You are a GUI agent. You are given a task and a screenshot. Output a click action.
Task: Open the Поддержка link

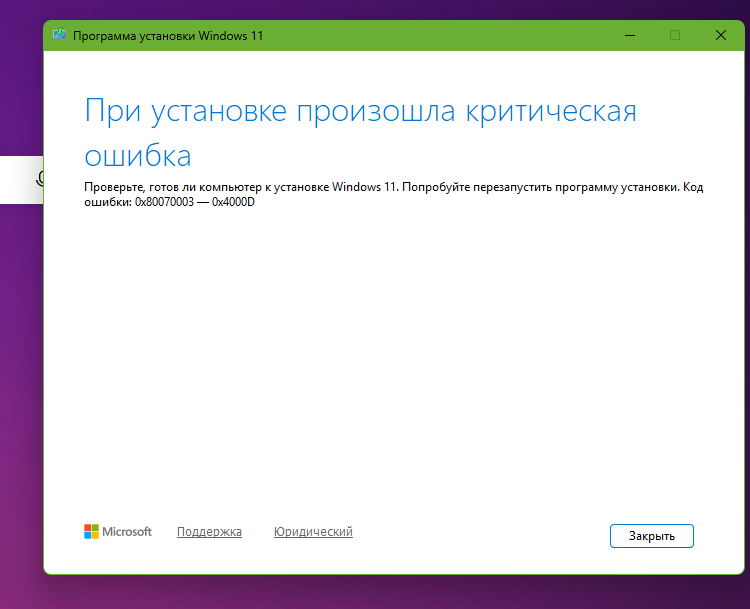click(x=209, y=531)
